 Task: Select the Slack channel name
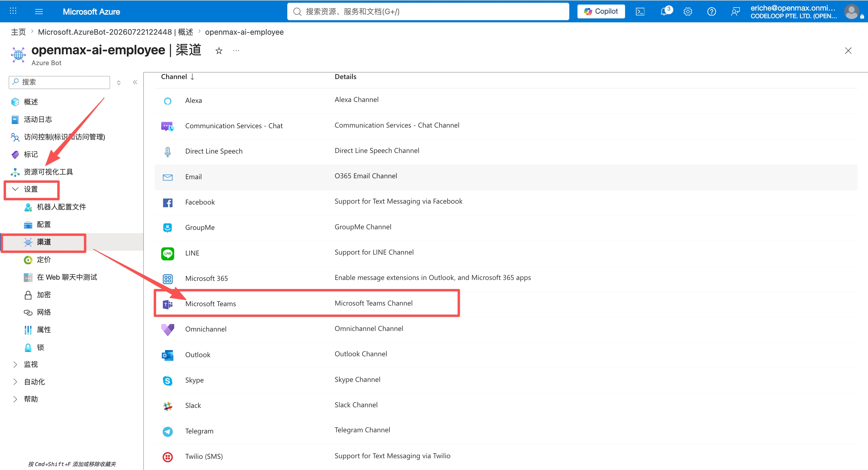[x=193, y=405]
